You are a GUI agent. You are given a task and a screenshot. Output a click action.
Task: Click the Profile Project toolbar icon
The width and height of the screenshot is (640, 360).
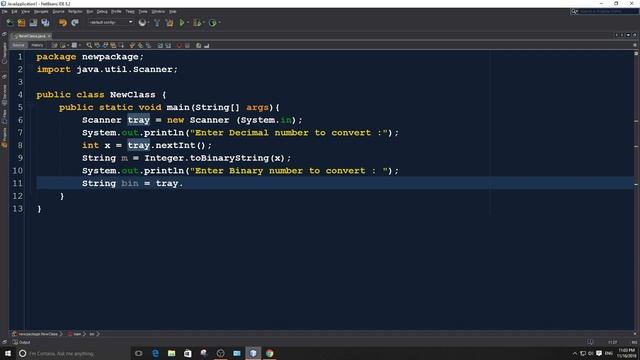point(213,23)
